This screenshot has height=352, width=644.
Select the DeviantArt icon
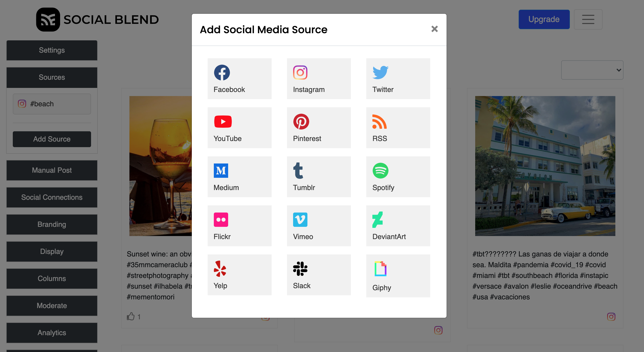pyautogui.click(x=377, y=220)
